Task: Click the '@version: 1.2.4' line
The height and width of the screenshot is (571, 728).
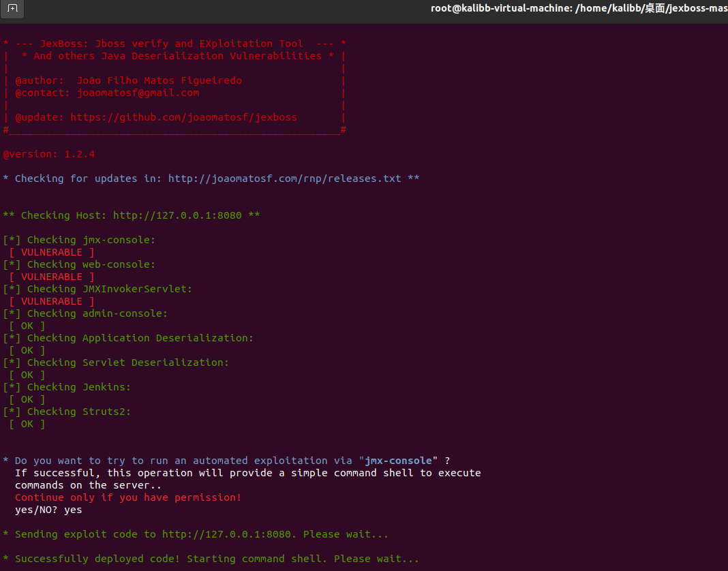Action: coord(49,154)
